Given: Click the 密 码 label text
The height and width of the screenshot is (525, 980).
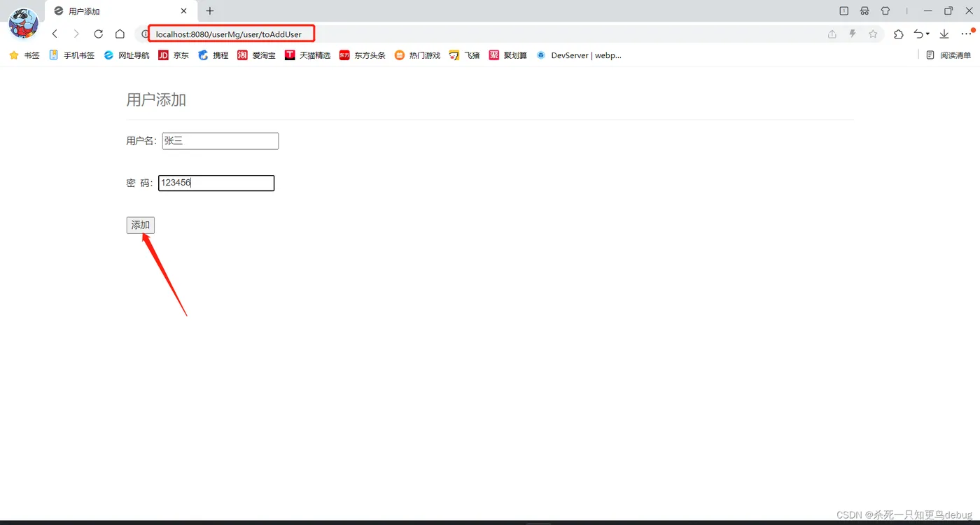Looking at the screenshot, I should point(139,183).
